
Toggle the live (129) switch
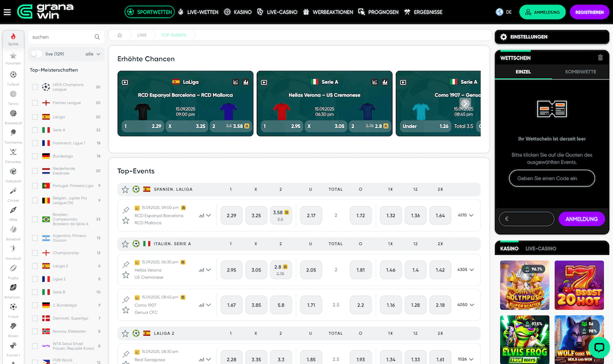click(37, 54)
